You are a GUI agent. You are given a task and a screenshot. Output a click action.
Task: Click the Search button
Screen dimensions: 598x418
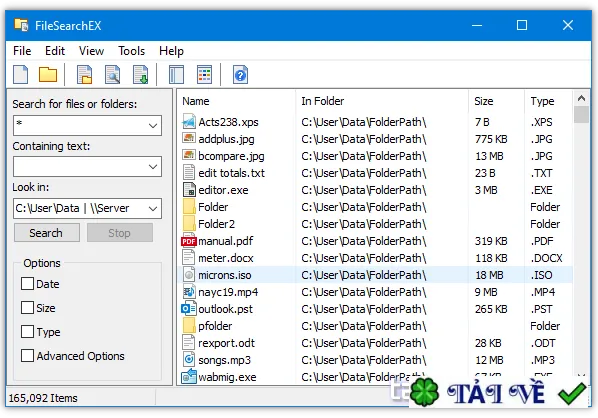[x=46, y=233]
